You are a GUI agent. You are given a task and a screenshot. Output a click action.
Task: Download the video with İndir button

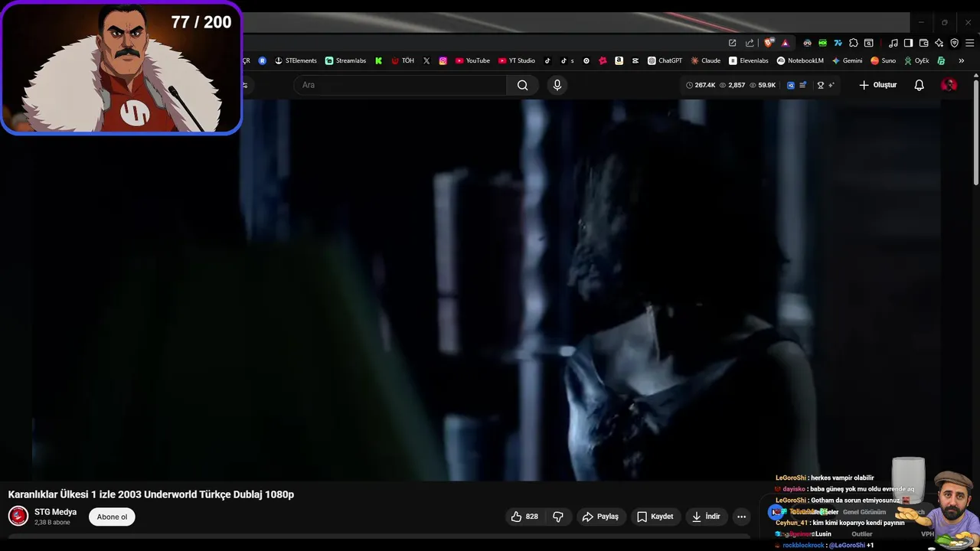(706, 517)
